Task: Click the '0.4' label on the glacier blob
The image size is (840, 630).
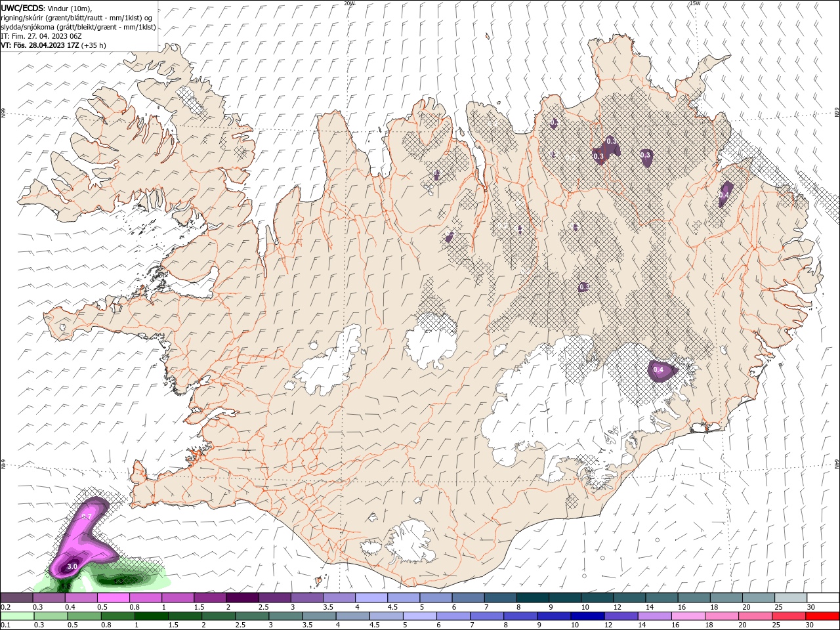Action: pyautogui.click(x=659, y=370)
